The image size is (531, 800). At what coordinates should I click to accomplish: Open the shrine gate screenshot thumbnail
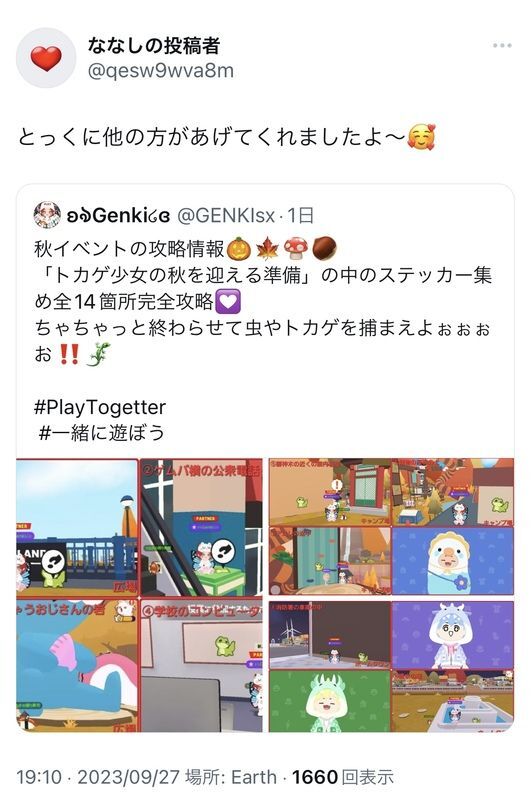(x=330, y=492)
